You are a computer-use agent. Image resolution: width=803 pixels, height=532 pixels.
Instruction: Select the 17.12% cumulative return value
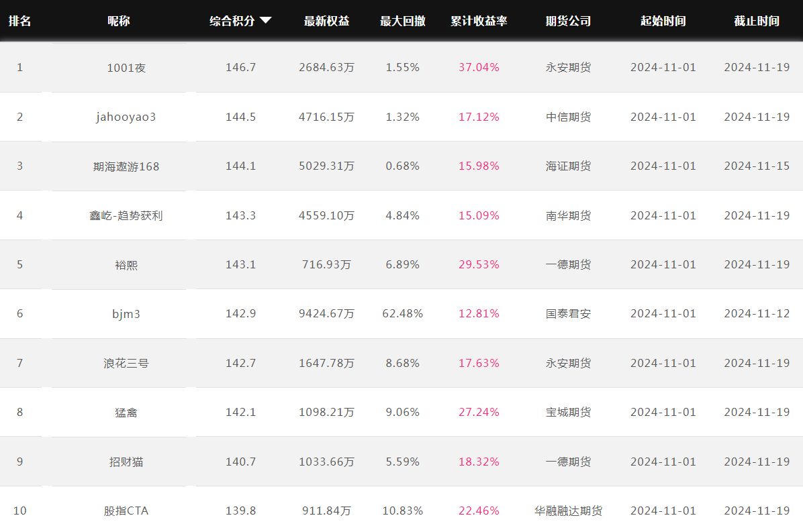[x=479, y=117]
